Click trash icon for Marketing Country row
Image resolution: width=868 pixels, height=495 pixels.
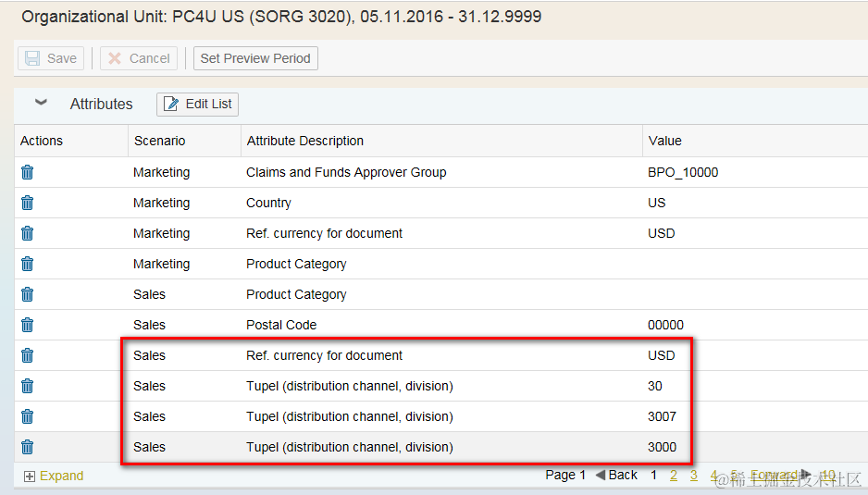[x=28, y=203]
